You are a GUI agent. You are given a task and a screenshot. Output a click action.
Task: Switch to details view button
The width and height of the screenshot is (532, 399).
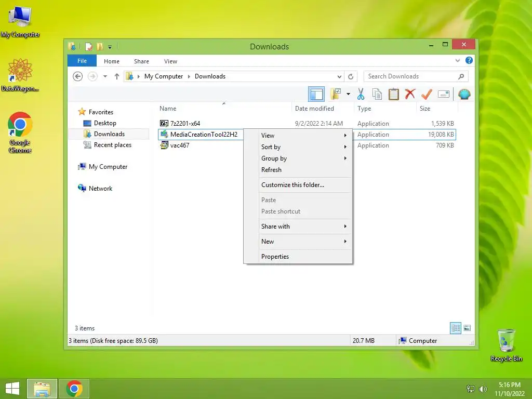tap(456, 328)
